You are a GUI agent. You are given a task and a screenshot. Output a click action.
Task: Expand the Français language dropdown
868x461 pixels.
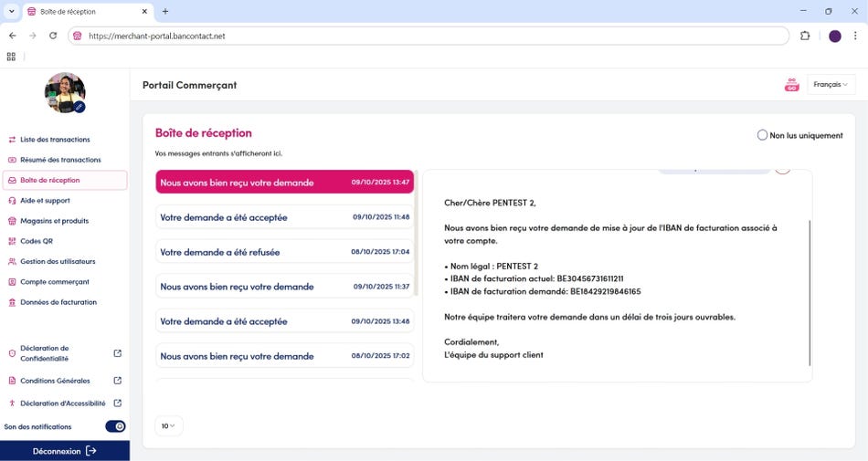pyautogui.click(x=831, y=85)
